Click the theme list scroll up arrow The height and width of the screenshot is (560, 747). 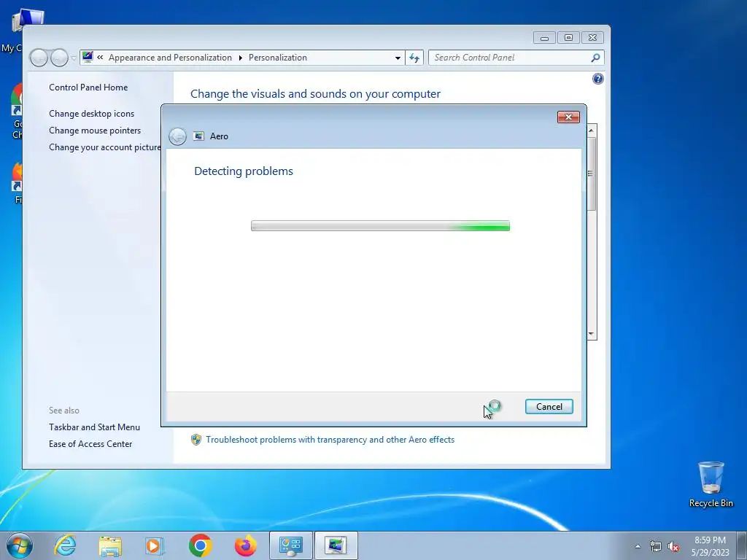click(x=591, y=130)
